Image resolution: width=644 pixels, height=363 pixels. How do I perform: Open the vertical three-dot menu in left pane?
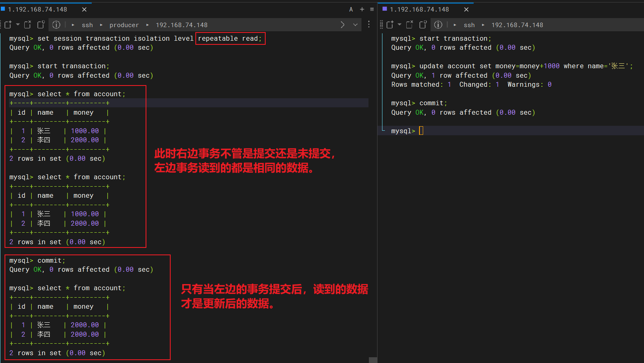tap(369, 25)
